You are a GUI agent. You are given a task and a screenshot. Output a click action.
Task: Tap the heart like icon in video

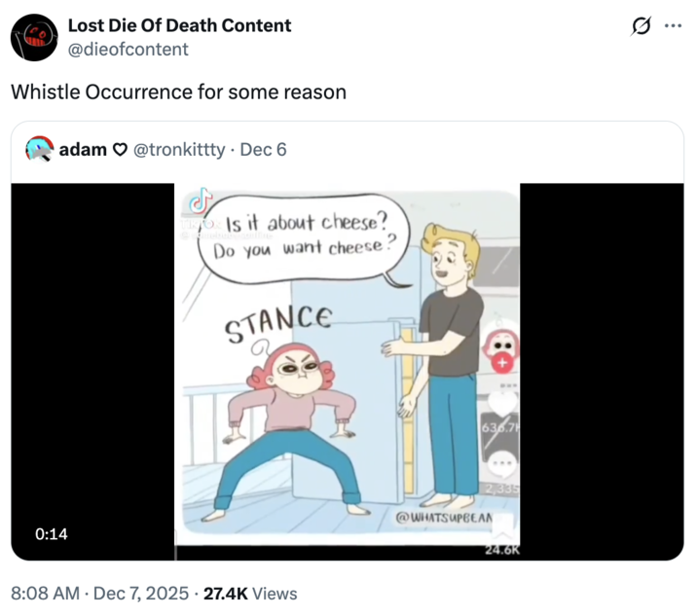click(503, 401)
